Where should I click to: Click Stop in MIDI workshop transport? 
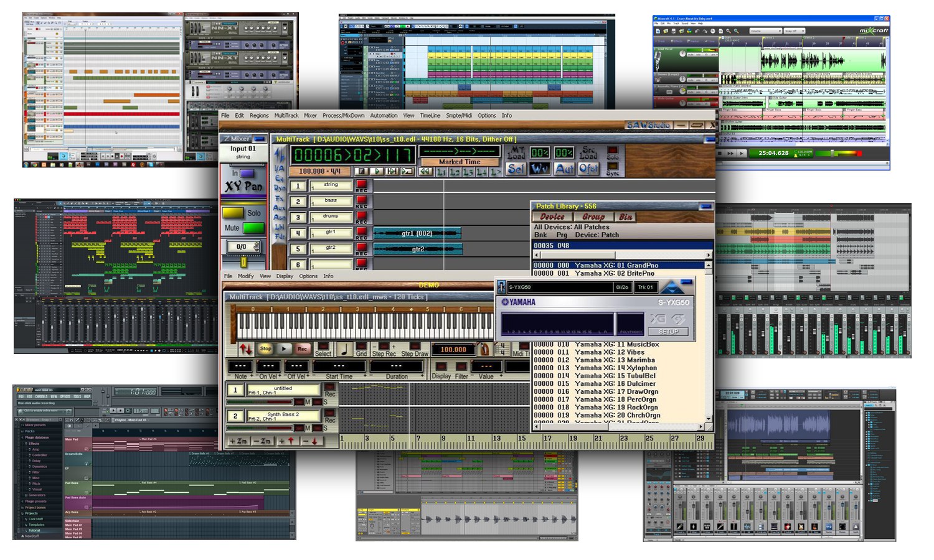(x=266, y=349)
